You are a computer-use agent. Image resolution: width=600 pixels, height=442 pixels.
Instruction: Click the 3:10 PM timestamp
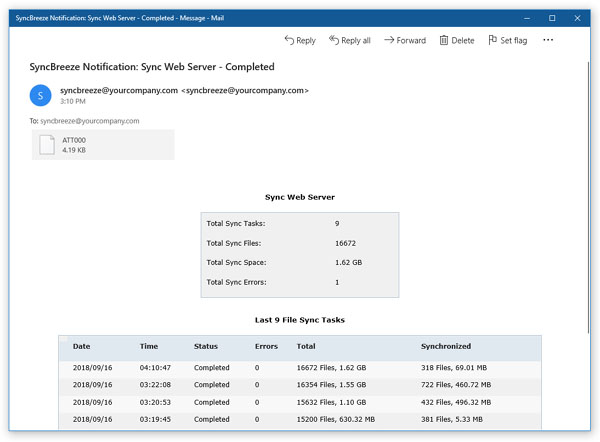[x=73, y=101]
